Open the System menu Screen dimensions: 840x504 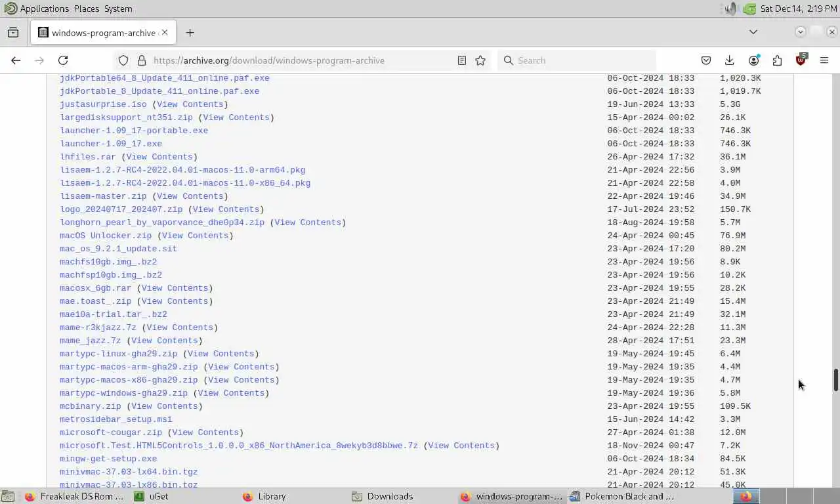(x=118, y=9)
